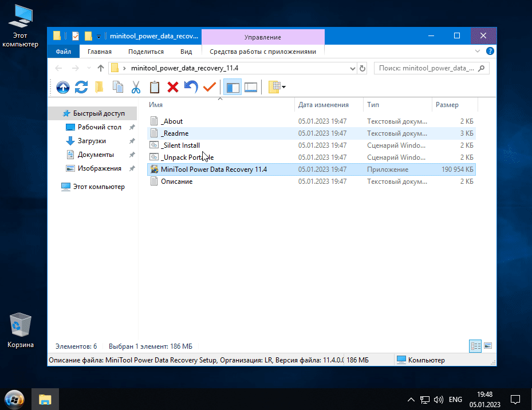Select the Управление contextual tab header

[263, 37]
